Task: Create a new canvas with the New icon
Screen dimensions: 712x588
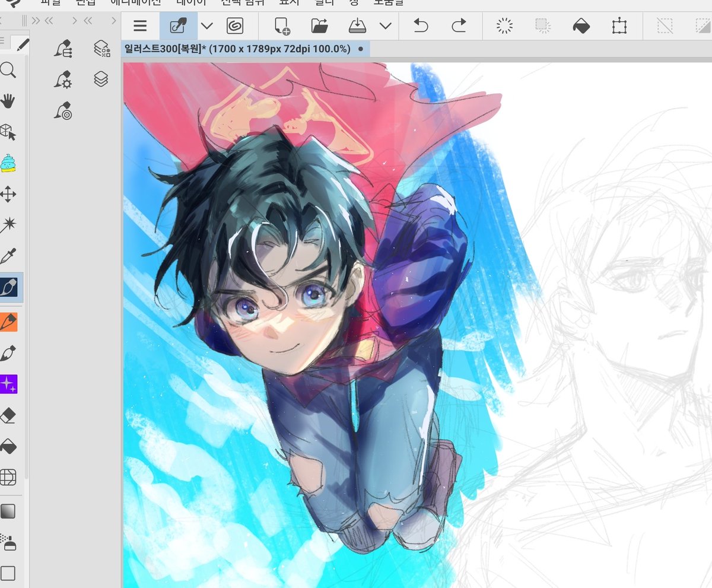Action: tap(281, 26)
